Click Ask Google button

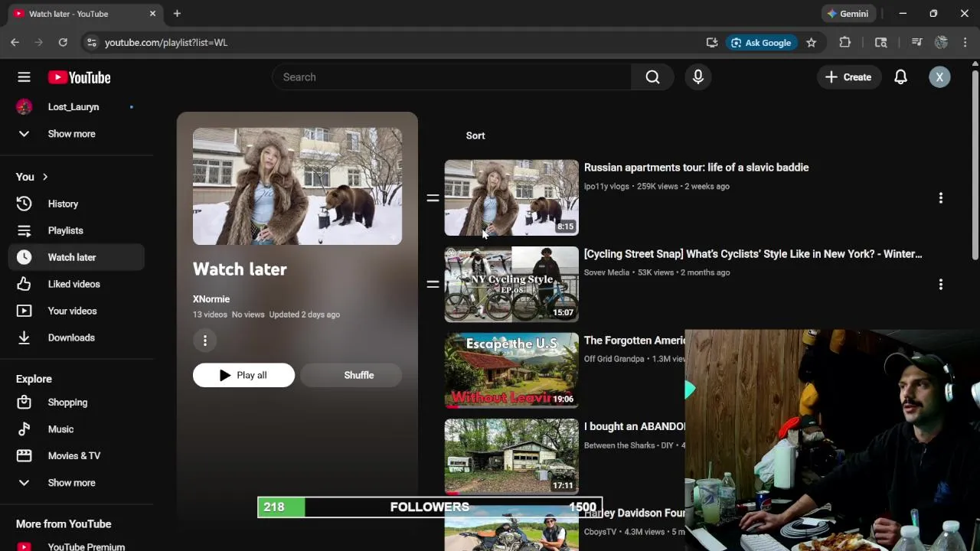(x=761, y=43)
